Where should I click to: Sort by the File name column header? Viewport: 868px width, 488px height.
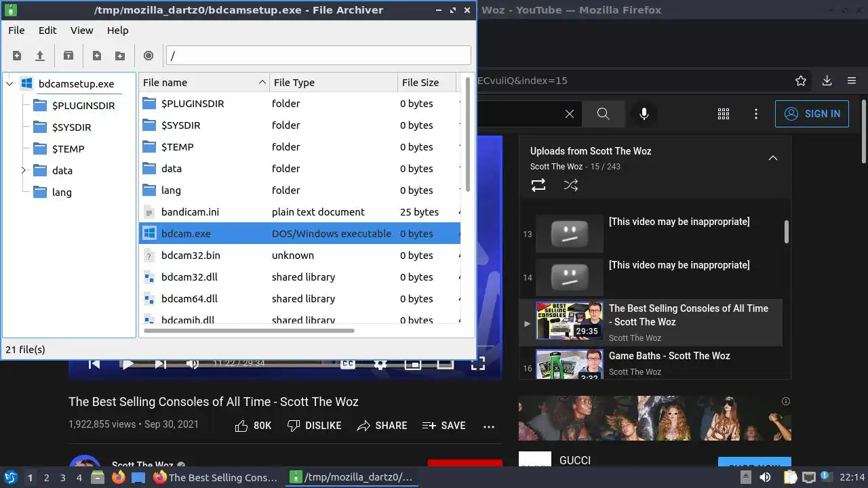pos(204,83)
